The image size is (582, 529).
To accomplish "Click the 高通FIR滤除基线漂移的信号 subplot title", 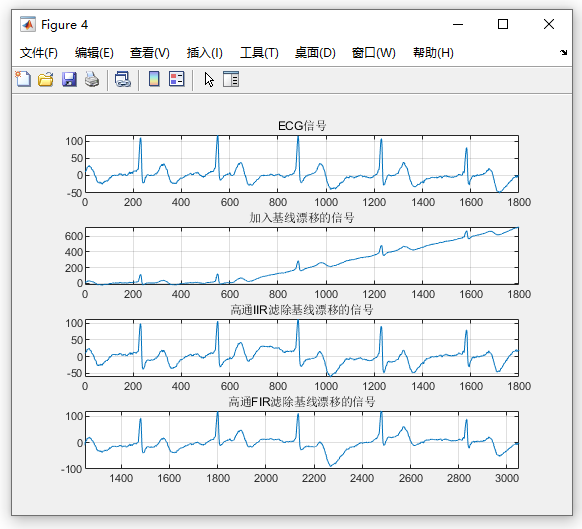I will click(302, 402).
